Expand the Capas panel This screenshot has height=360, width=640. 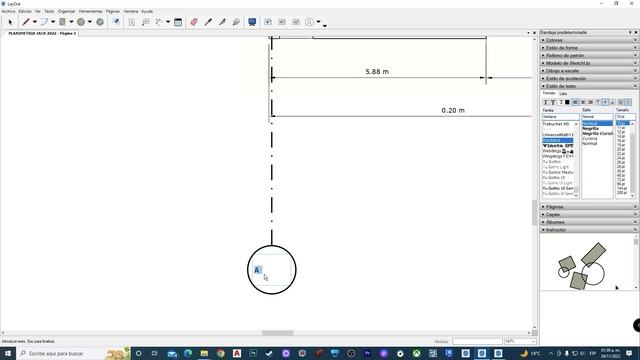pos(589,215)
